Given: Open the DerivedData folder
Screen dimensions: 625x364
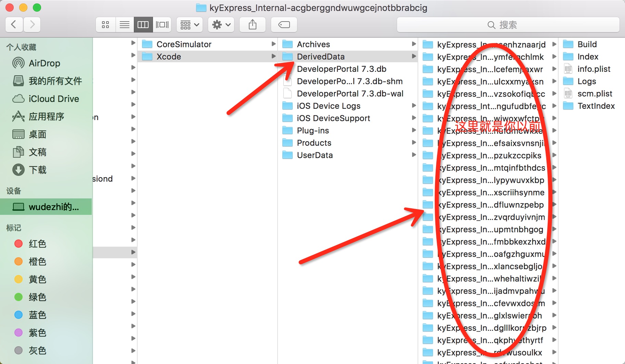Looking at the screenshot, I should tap(348, 56).
